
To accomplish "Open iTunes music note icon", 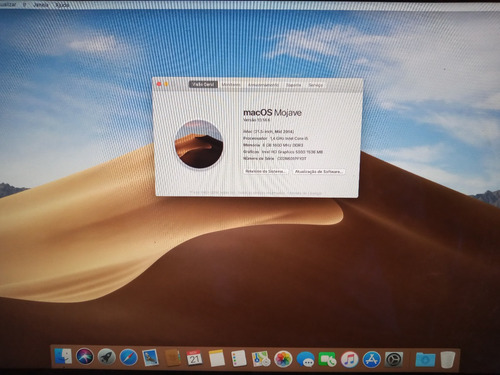I will 349,360.
